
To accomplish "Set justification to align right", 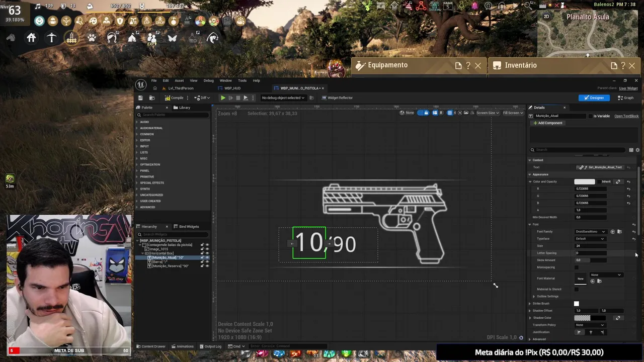I will [602, 332].
